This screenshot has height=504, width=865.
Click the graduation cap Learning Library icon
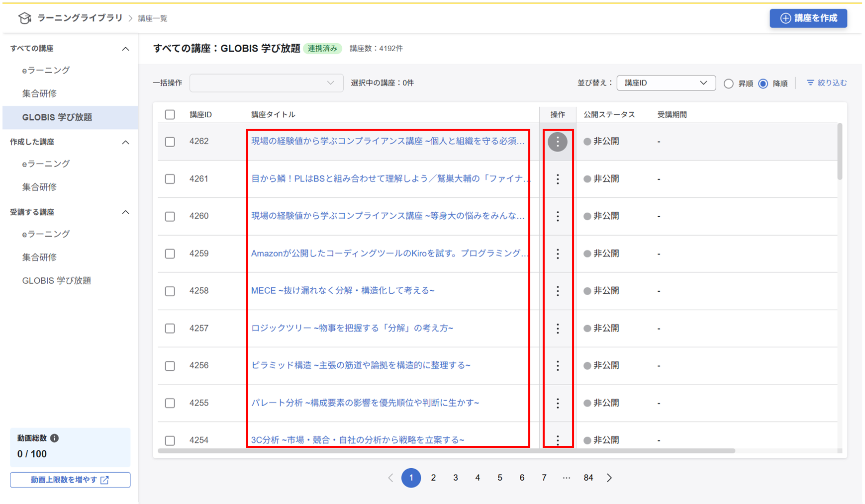click(x=24, y=18)
